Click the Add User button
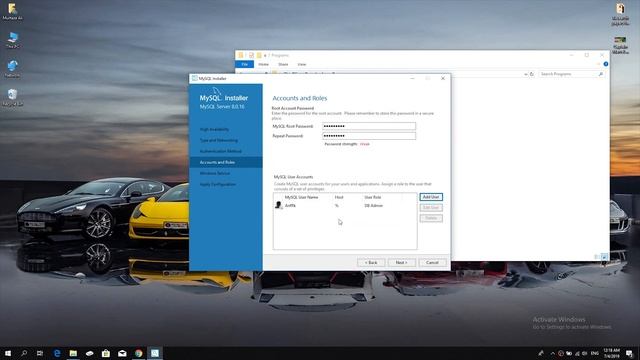 tap(431, 197)
